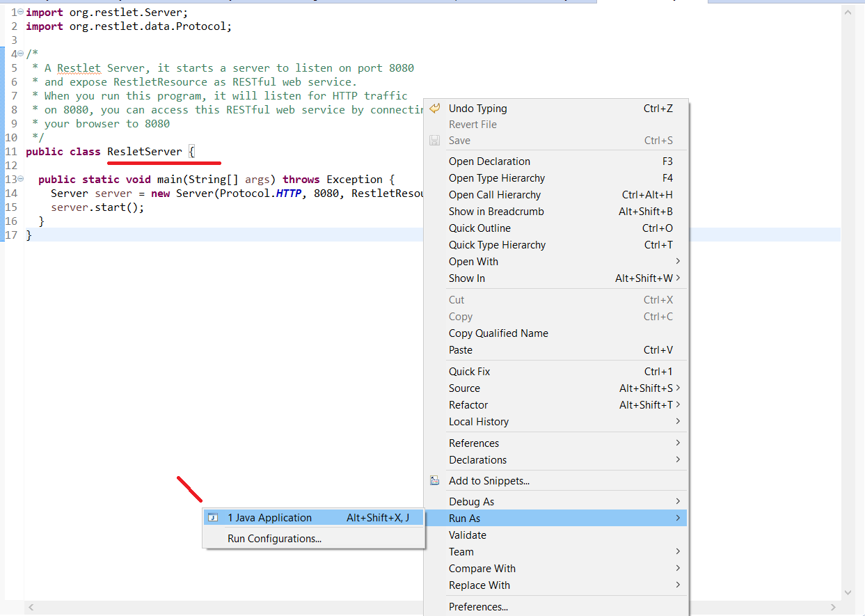
Task: Click the Save icon in the context menu
Action: tap(435, 140)
